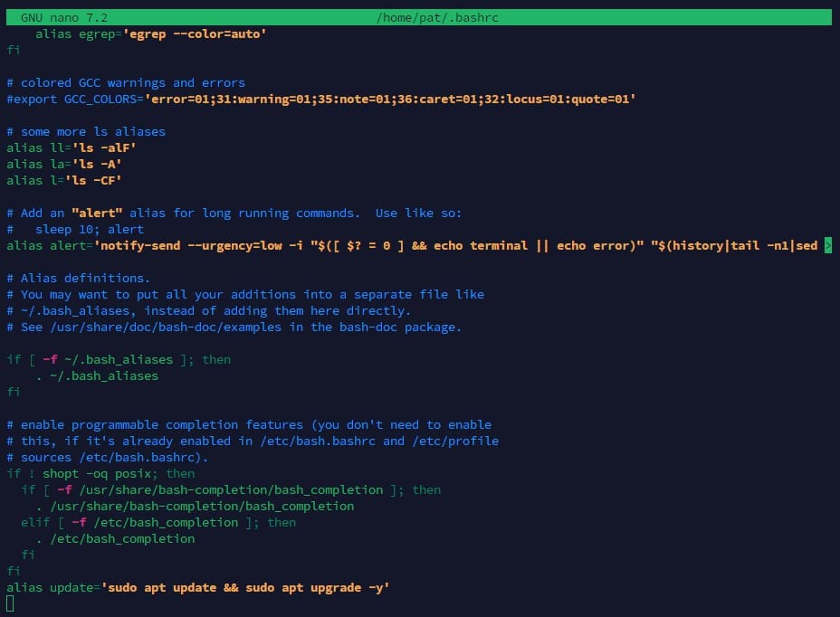This screenshot has width=840, height=617.
Task: Click the '# Alias definitions.' comment
Action: pos(79,278)
